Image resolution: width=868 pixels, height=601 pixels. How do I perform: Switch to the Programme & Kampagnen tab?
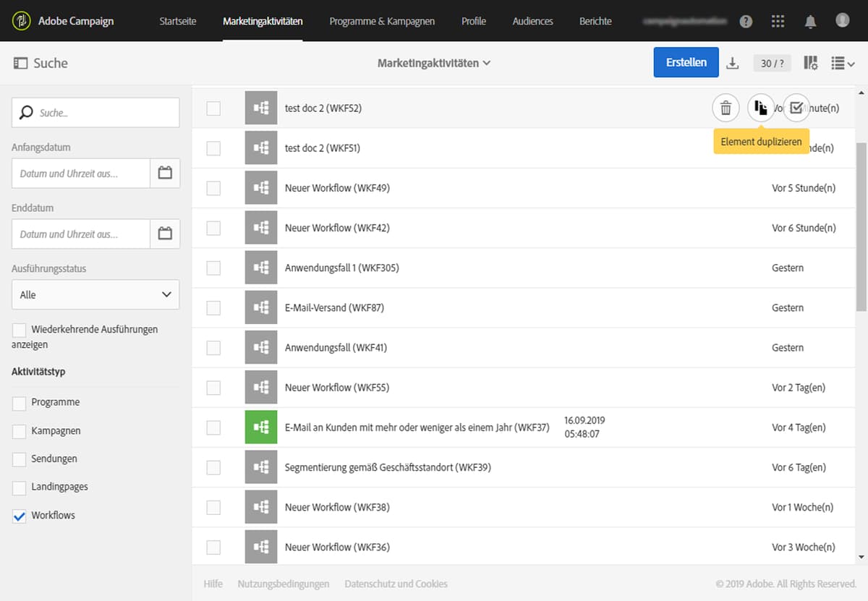[382, 21]
